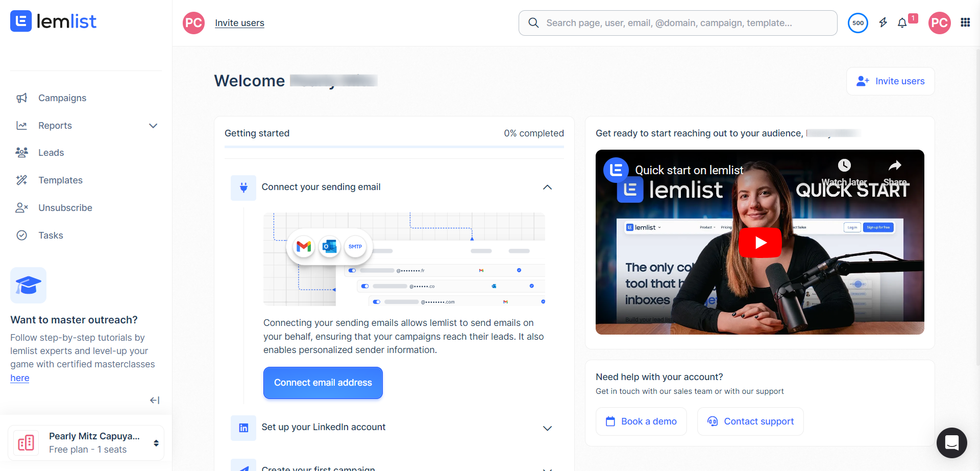The image size is (980, 471).
Task: Expand Set up your LinkedIn account
Action: (x=547, y=428)
